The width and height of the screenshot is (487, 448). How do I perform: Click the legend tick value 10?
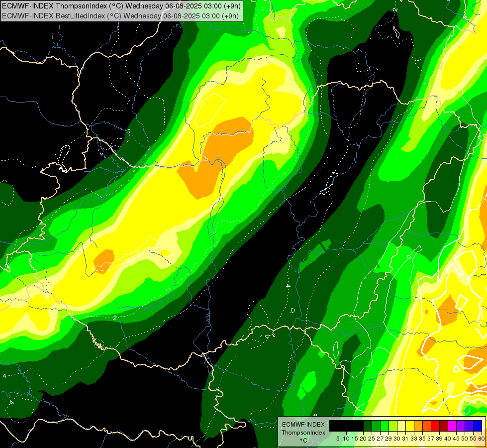pyautogui.click(x=346, y=439)
